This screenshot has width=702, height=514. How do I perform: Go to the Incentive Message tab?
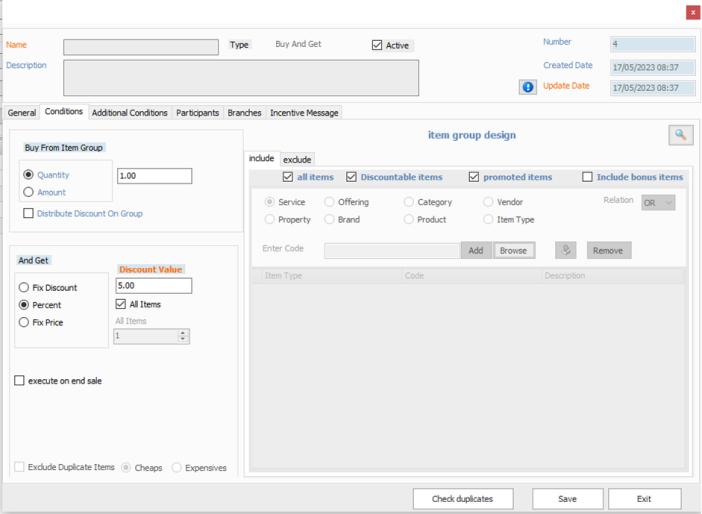pyautogui.click(x=304, y=113)
